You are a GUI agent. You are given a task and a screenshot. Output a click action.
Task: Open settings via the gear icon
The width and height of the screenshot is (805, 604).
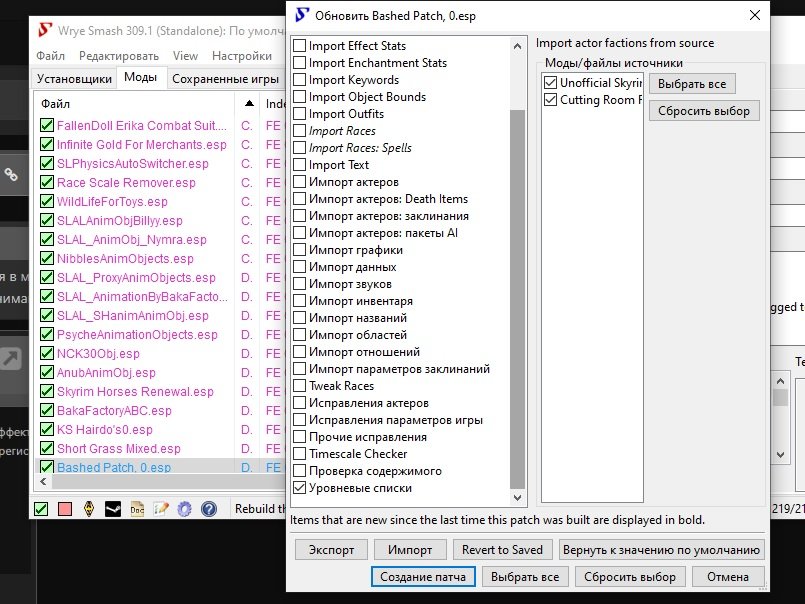pos(184,509)
